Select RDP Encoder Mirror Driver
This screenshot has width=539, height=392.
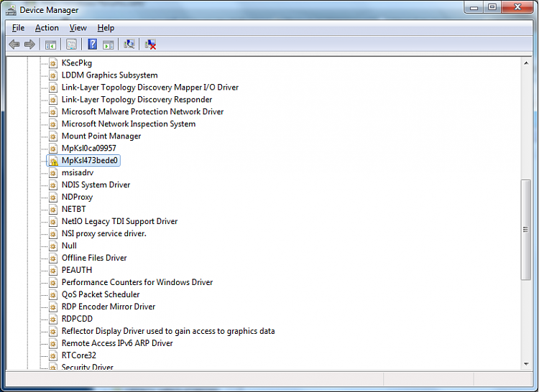(x=109, y=307)
